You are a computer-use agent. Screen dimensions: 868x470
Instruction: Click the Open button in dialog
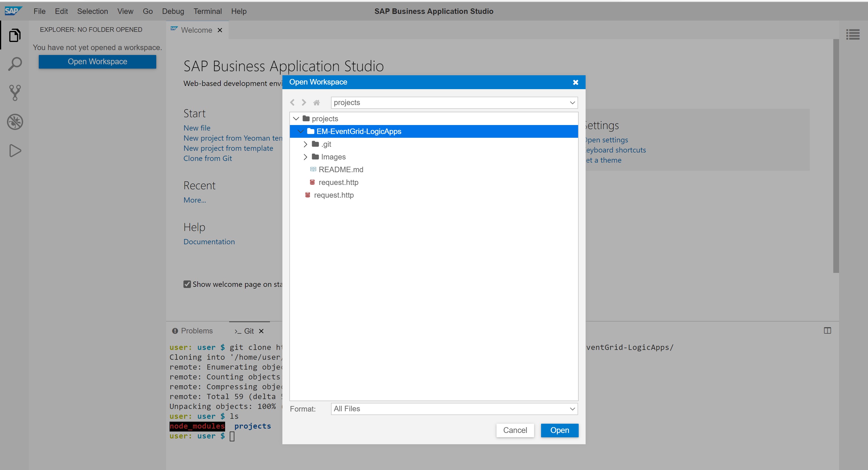point(559,430)
